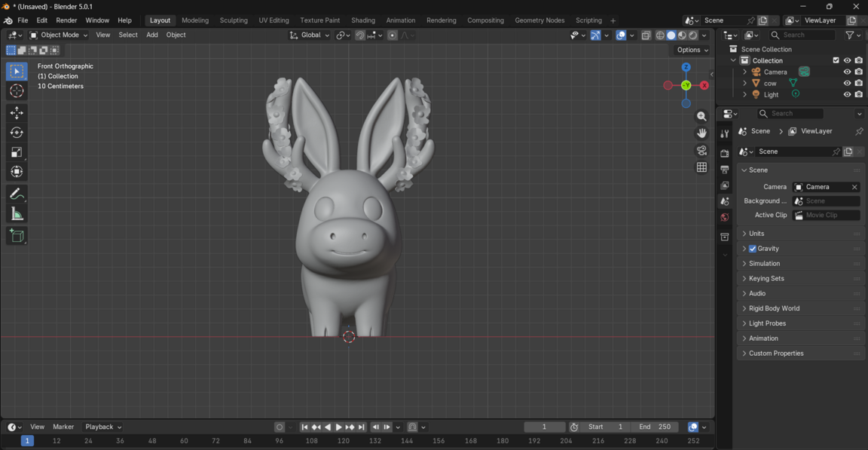The height and width of the screenshot is (450, 868).
Task: Toggle Light object visibility eye
Action: click(847, 95)
